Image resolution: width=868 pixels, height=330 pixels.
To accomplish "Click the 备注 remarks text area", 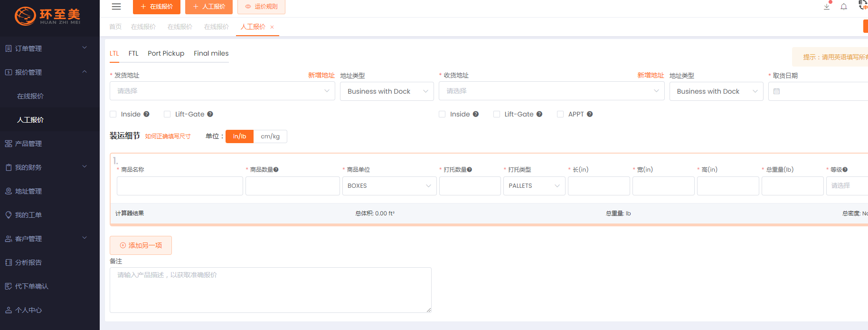I will (270, 290).
